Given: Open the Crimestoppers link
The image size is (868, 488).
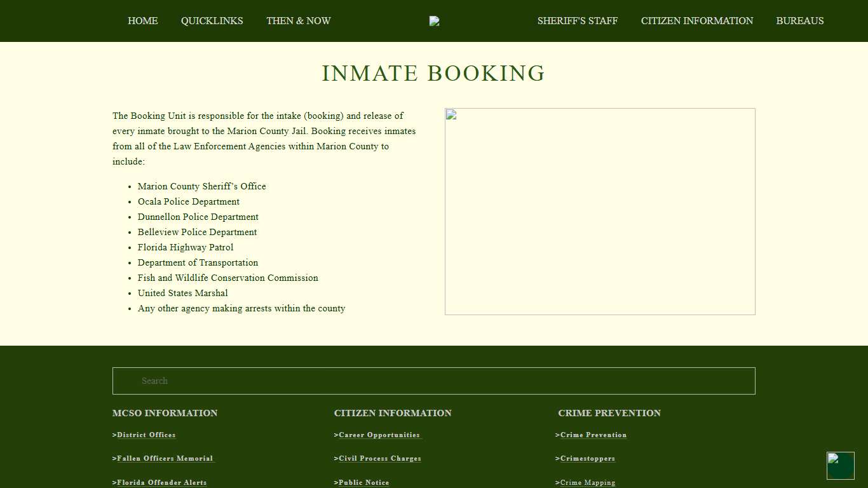Looking at the screenshot, I should pyautogui.click(x=585, y=458).
